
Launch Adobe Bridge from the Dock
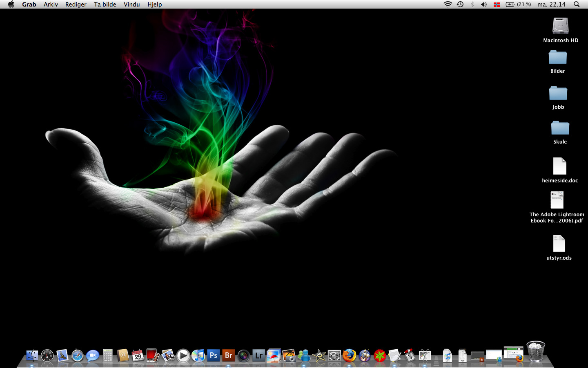(228, 355)
